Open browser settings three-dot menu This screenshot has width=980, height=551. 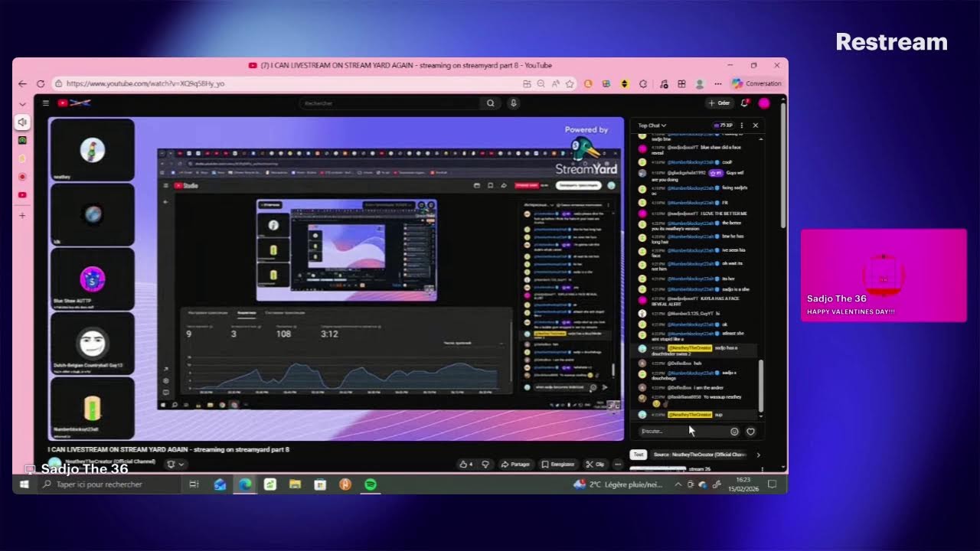718,83
